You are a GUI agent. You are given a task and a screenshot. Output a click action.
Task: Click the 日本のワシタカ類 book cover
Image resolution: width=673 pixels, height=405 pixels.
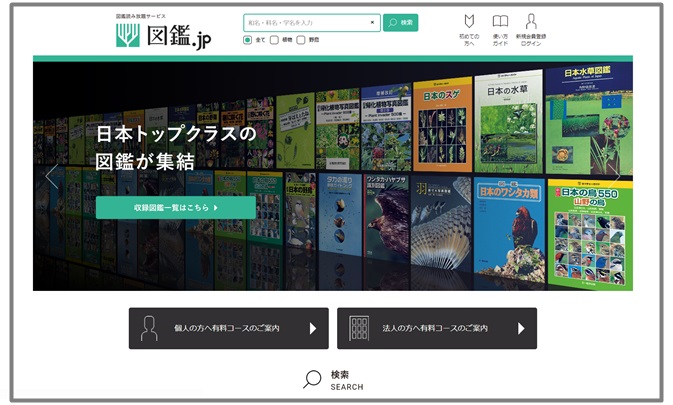pos(509,230)
